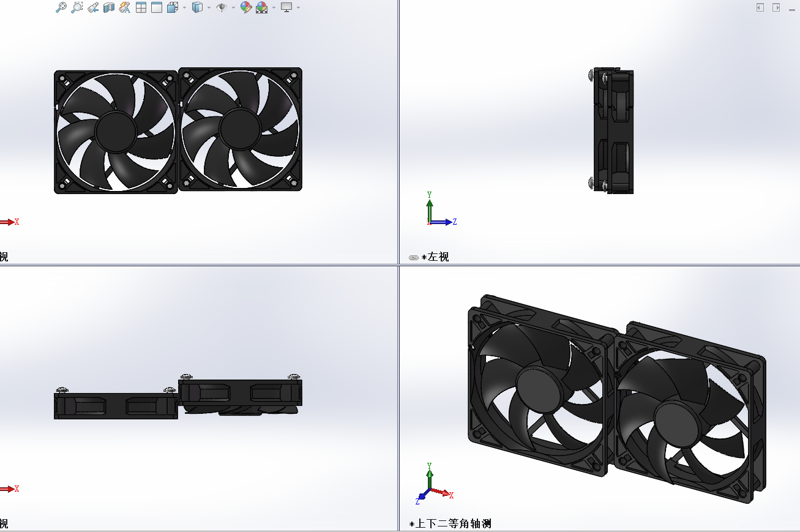Expand the View Orientation dropdown arrow
800x532 pixels.
(x=184, y=8)
